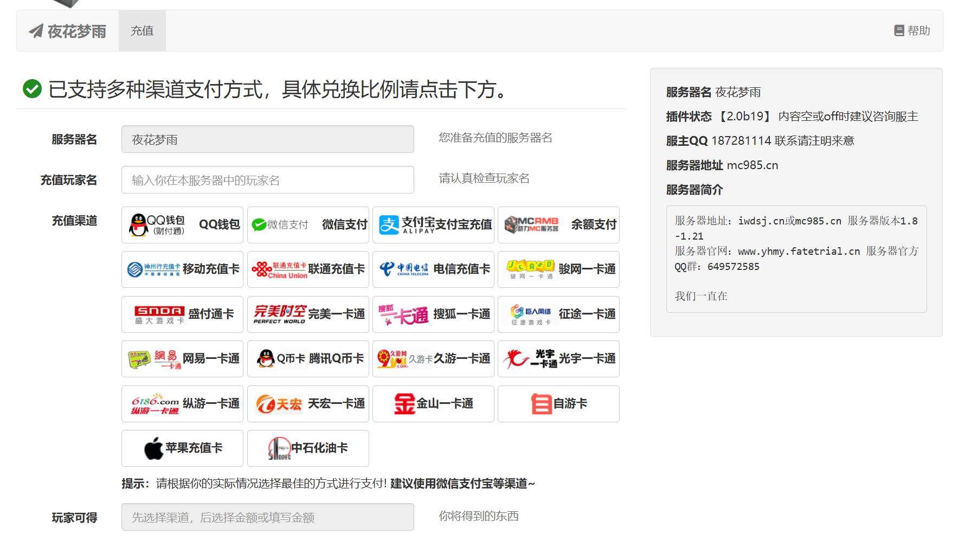Open the 帮助 help link

pyautogui.click(x=912, y=31)
